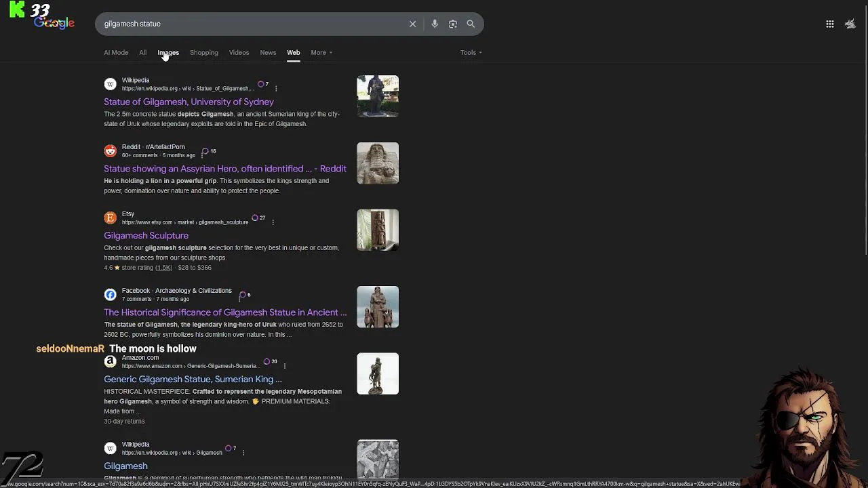Switch to the AI Mode tab
The height and width of the screenshot is (488, 868).
click(116, 52)
